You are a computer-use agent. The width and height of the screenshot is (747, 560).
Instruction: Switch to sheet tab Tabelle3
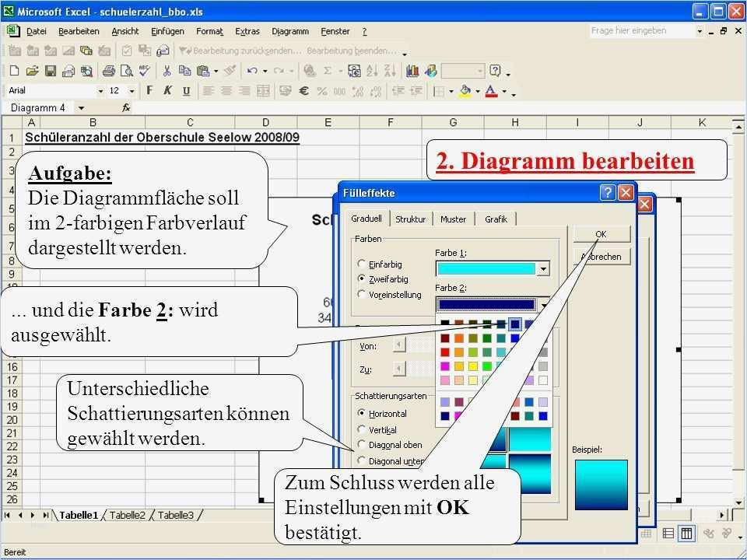pos(176,515)
